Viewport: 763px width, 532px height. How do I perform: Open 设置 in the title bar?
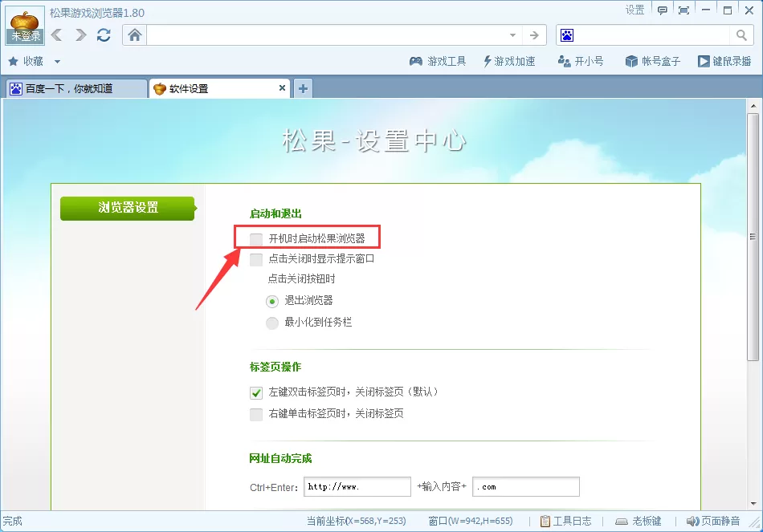(634, 10)
